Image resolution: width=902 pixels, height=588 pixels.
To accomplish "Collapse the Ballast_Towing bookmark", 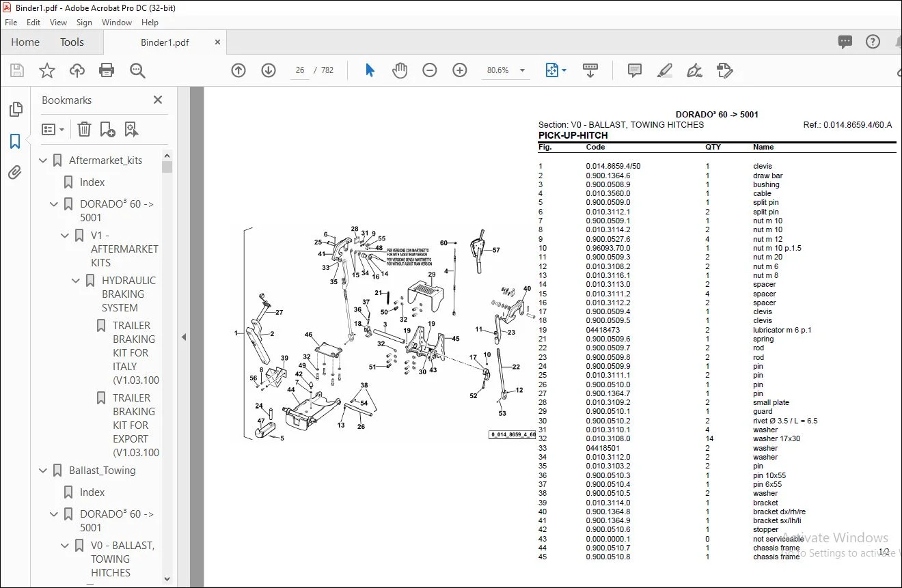I will [43, 471].
